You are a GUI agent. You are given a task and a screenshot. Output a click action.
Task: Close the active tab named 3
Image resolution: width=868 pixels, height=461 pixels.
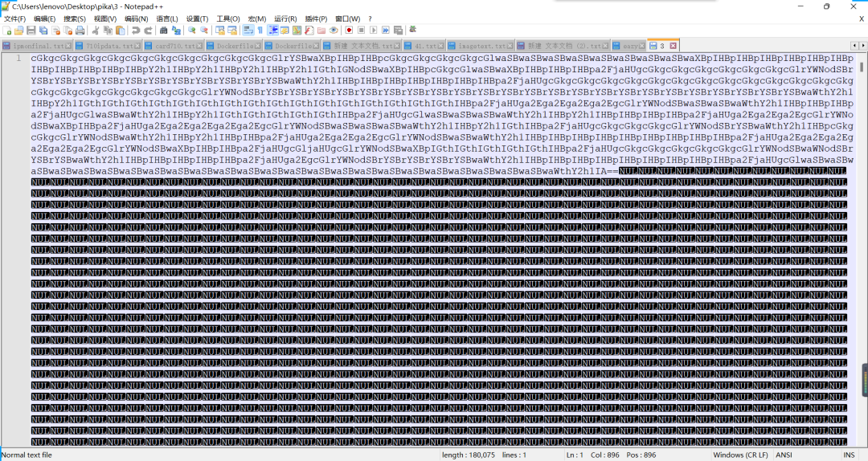point(674,46)
